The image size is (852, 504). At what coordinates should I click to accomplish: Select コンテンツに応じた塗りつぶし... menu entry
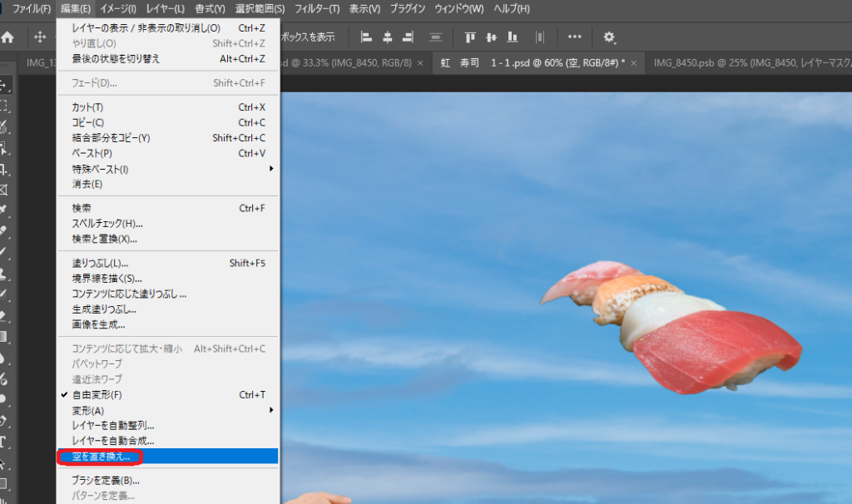[129, 294]
